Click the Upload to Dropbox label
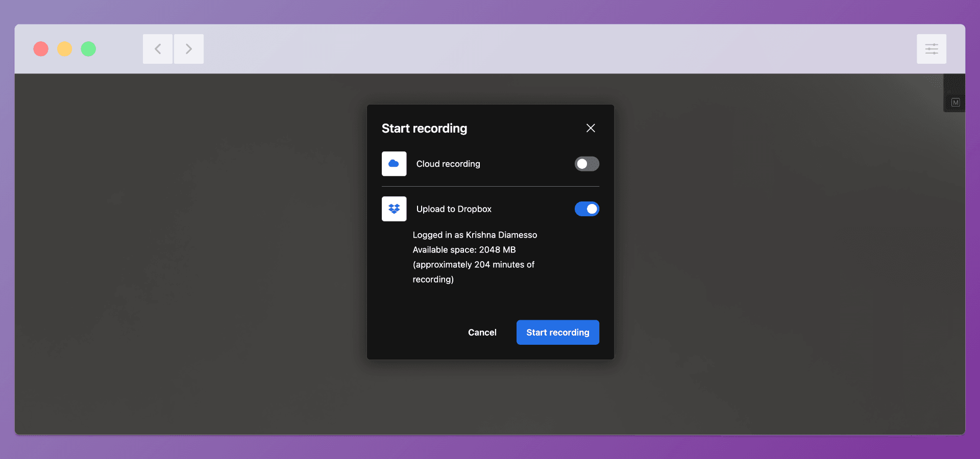 pyautogui.click(x=453, y=209)
